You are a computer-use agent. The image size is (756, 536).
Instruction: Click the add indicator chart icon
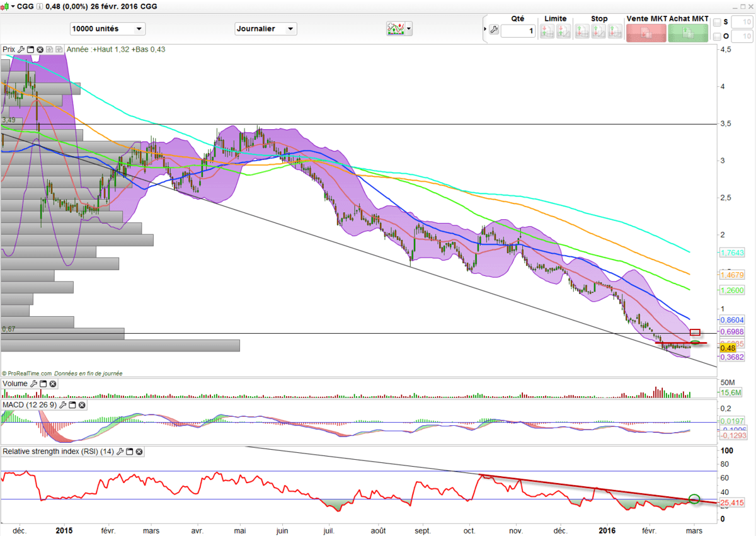tap(395, 29)
